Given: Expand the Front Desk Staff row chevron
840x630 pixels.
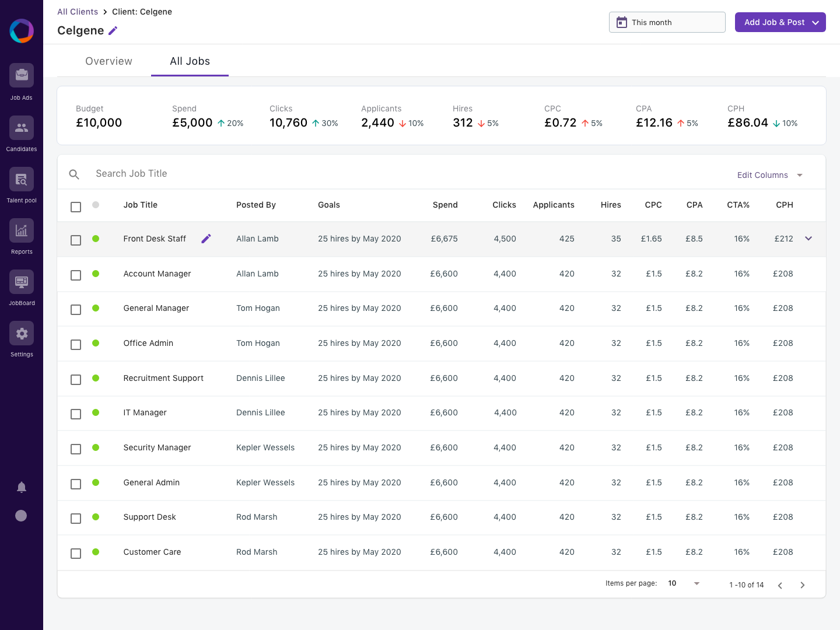Looking at the screenshot, I should click(808, 239).
